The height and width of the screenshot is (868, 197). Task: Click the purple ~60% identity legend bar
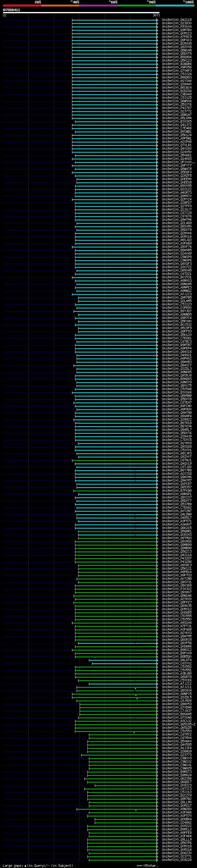98,6
